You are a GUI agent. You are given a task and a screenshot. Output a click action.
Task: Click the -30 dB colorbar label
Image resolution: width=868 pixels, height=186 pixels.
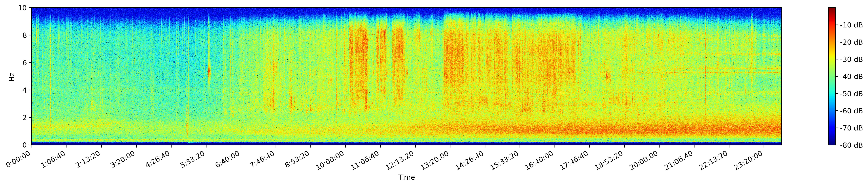pos(851,59)
